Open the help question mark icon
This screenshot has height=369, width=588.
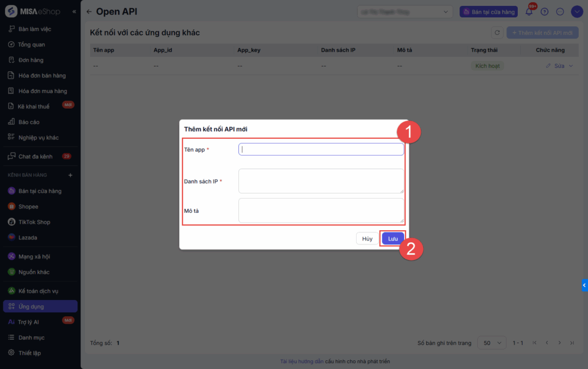(x=544, y=11)
